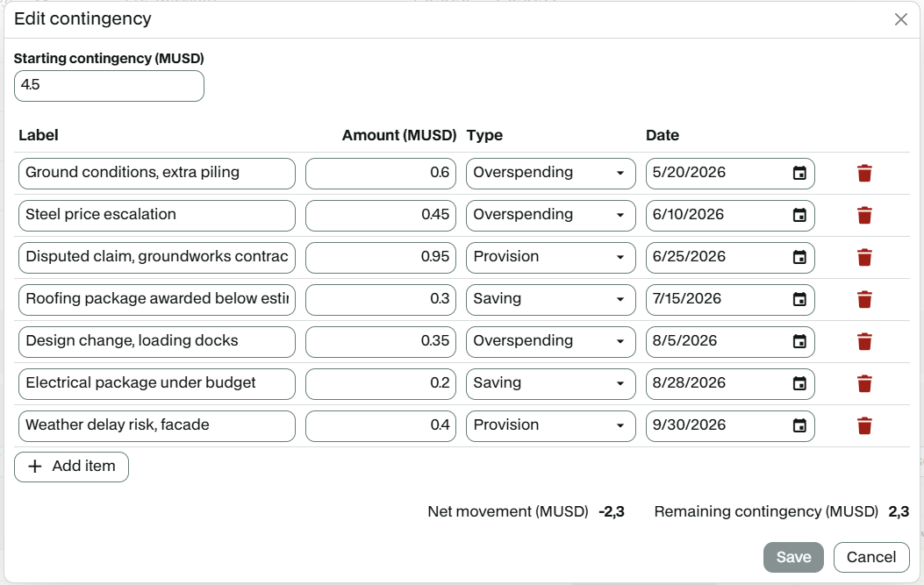Image resolution: width=924 pixels, height=585 pixels.
Task: Open Type dropdown for Design change row
Action: [x=550, y=342]
